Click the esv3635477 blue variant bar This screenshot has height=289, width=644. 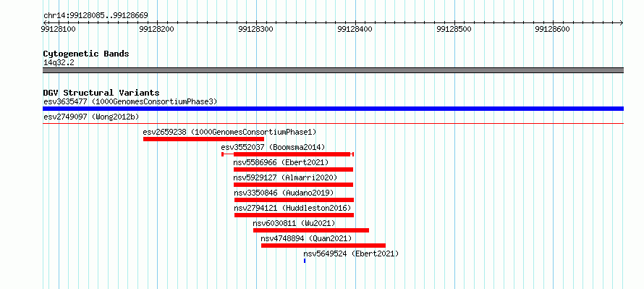(x=333, y=109)
